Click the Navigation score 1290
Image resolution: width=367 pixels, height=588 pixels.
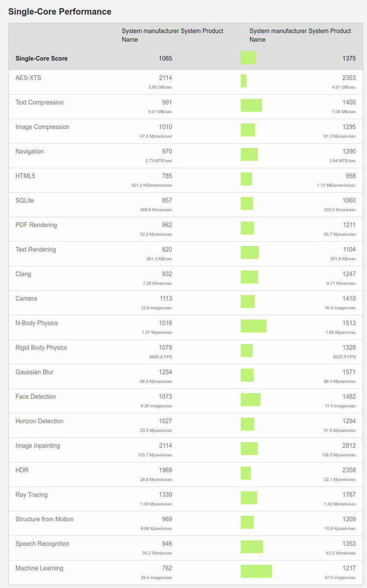349,151
